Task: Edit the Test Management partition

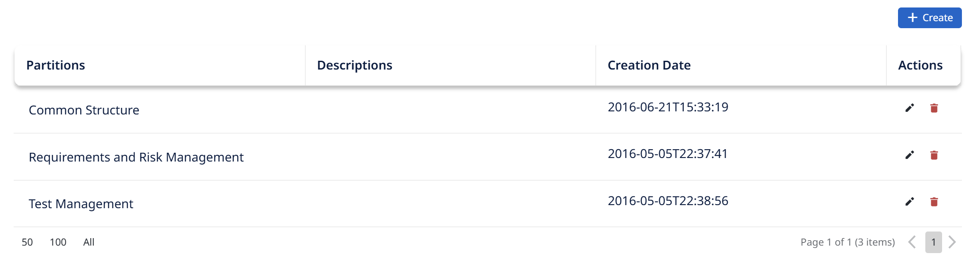Action: coord(909,202)
